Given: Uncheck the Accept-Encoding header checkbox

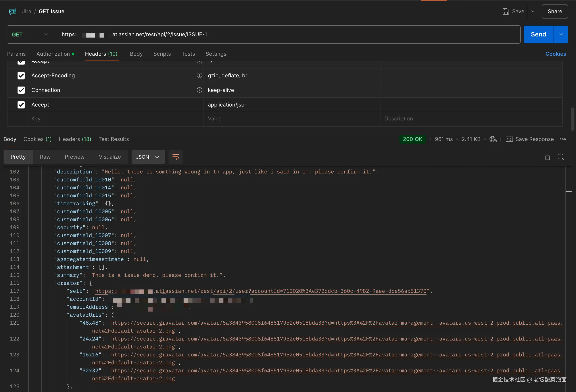Looking at the screenshot, I should tap(21, 76).
